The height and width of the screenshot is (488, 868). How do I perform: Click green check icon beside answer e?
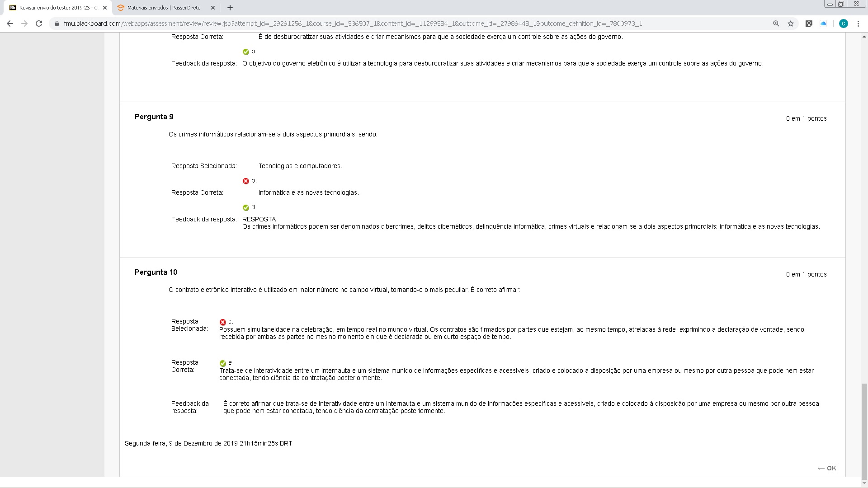coord(222,363)
